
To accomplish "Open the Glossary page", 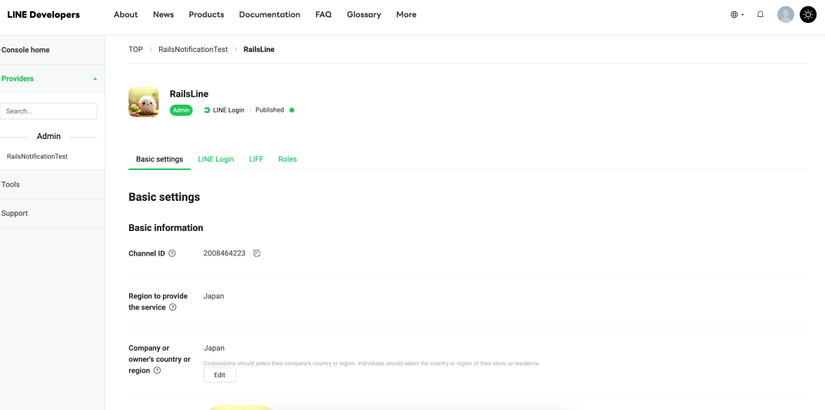I will coord(364,15).
